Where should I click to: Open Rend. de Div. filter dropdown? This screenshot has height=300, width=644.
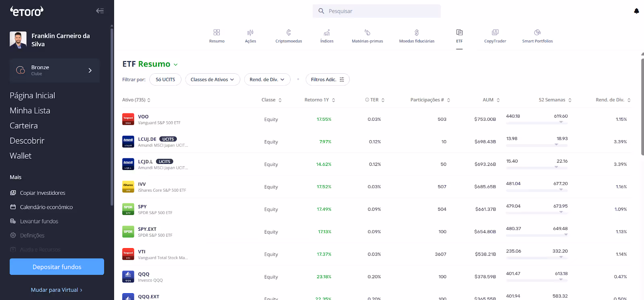267,80
